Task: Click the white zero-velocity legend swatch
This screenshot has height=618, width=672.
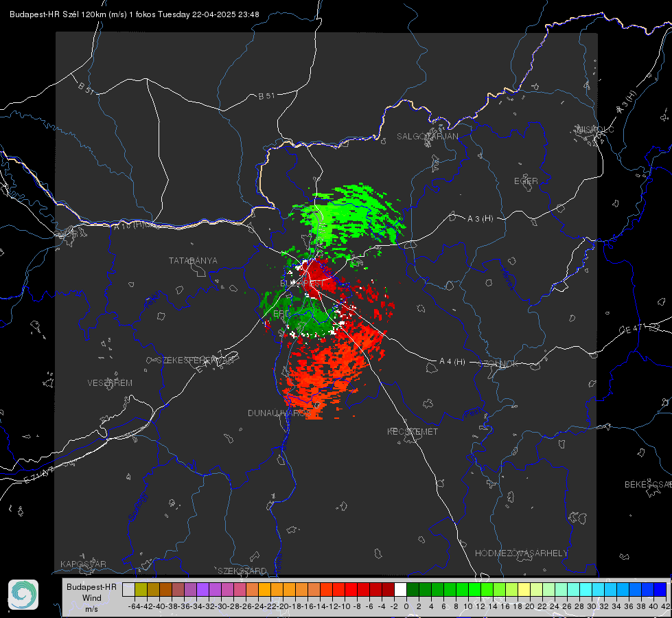Action: pyautogui.click(x=400, y=589)
